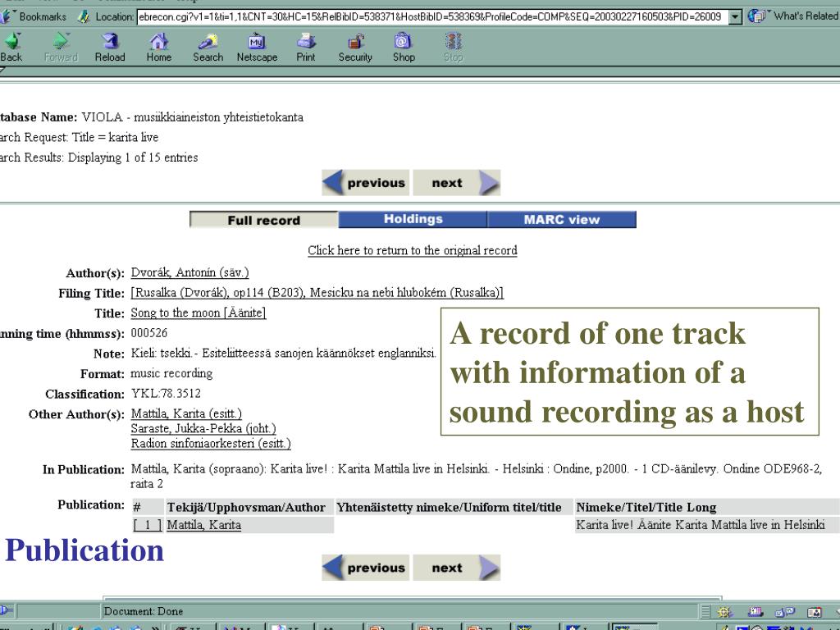This screenshot has width=840, height=630.
Task: Click the Location page proxy icon
Action: 83,17
